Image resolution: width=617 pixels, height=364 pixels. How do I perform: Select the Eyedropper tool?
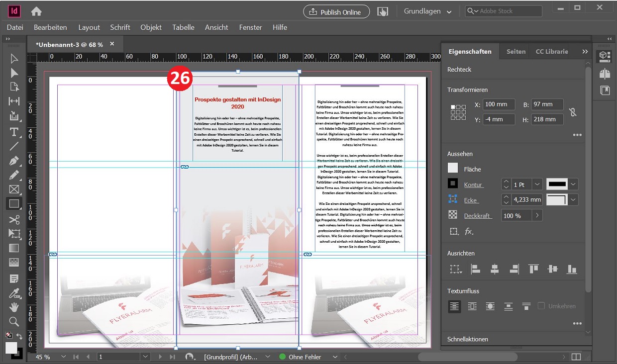click(x=14, y=293)
